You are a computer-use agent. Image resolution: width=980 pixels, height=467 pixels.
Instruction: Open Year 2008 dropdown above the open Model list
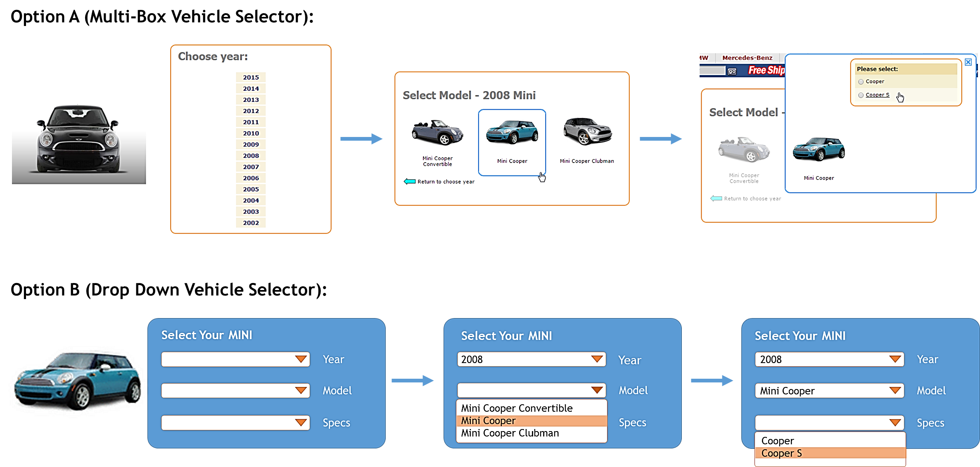click(532, 359)
